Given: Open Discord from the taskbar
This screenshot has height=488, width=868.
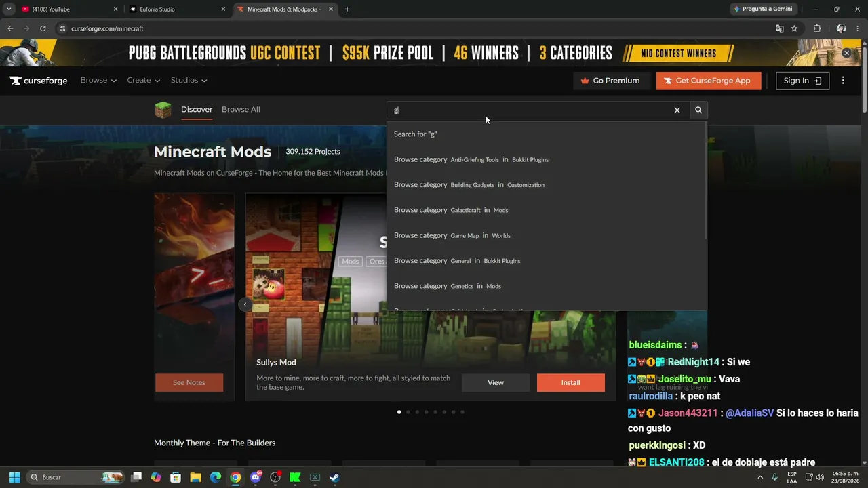Looking at the screenshot, I should (x=256, y=477).
